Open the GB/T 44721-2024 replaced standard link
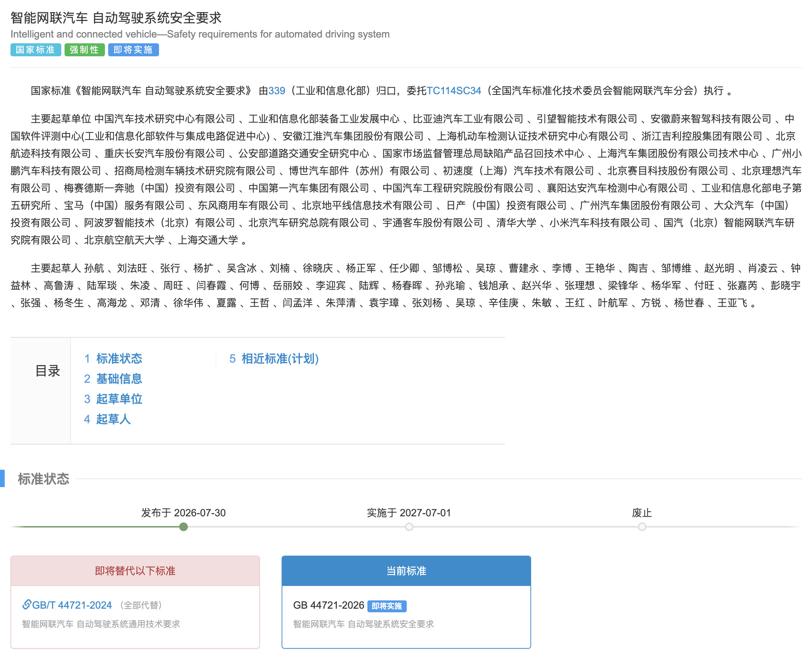 [72, 605]
